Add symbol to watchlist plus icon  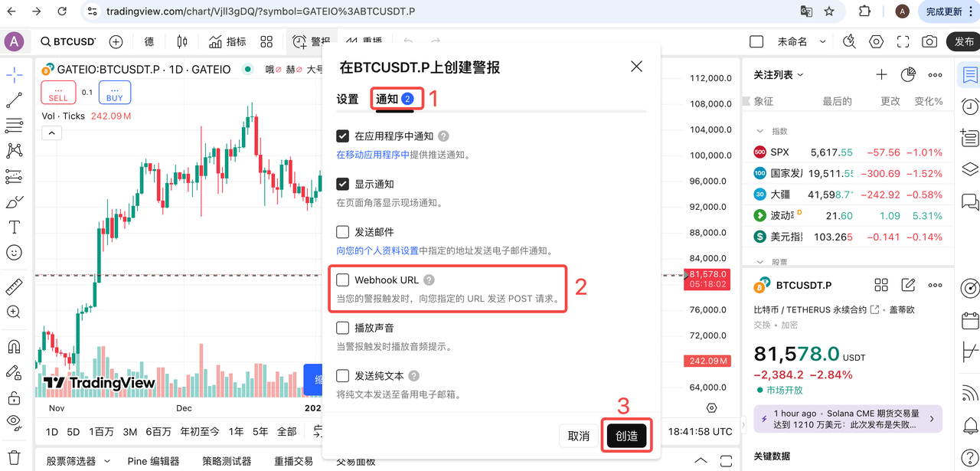[x=881, y=74]
